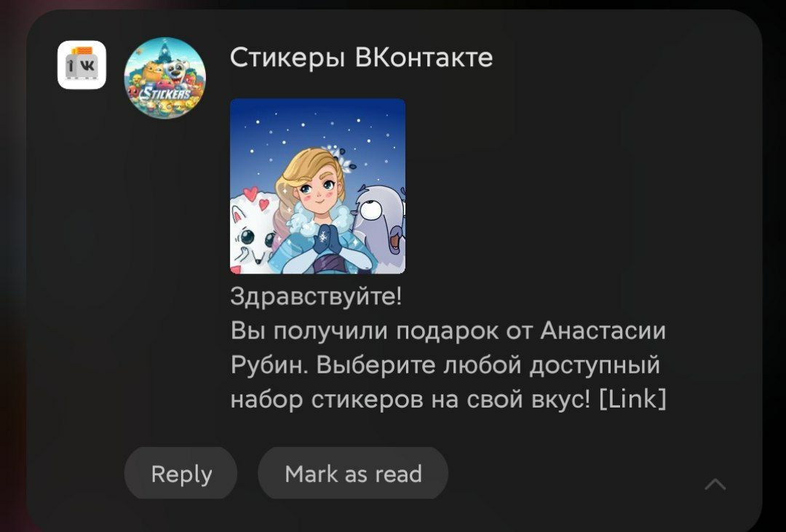The width and height of the screenshot is (786, 532).
Task: Tap the round Stickers community avatar
Action: pos(165,78)
